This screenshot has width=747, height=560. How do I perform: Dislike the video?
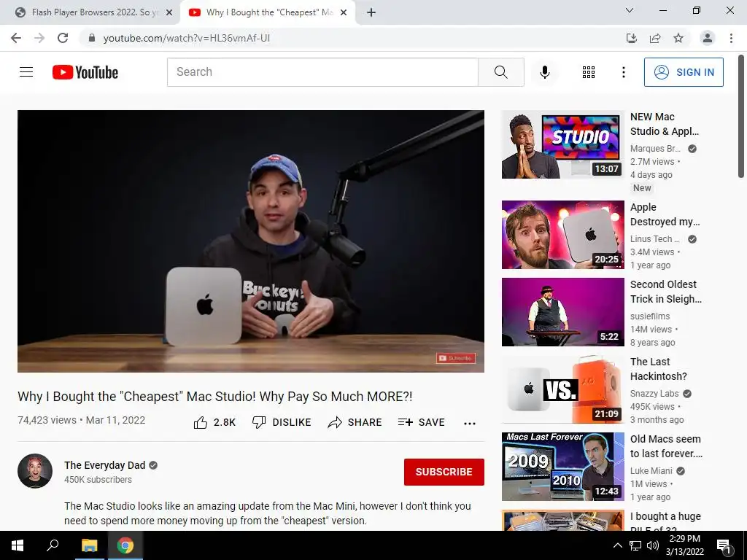[x=282, y=422]
